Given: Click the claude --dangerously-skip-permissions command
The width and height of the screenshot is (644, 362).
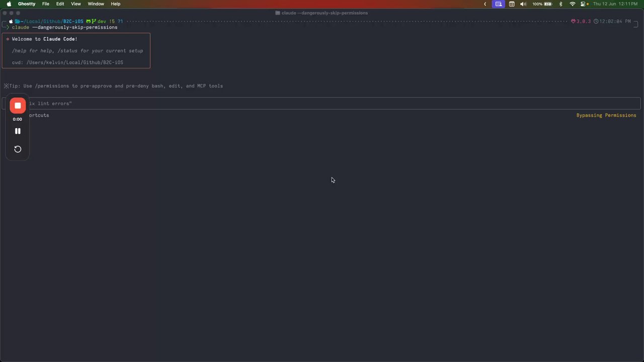Looking at the screenshot, I should (65, 28).
